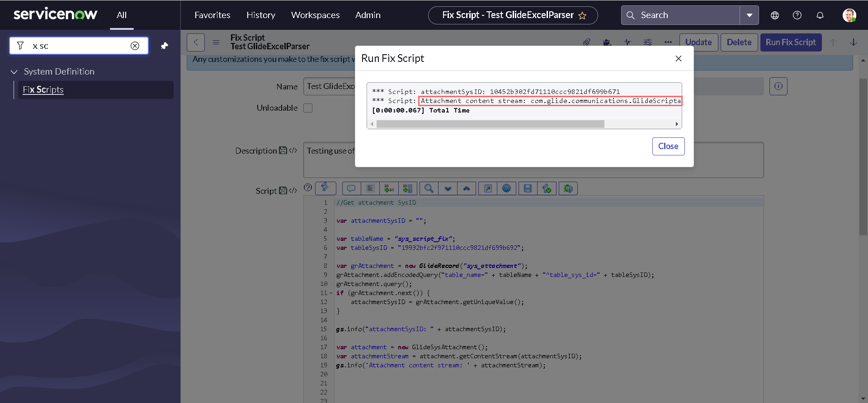Open the search scope dropdown arrow
The image size is (868, 403).
tap(749, 15)
